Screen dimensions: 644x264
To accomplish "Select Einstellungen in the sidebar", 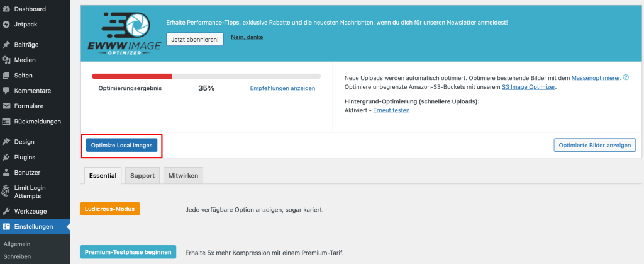I will 35,227.
